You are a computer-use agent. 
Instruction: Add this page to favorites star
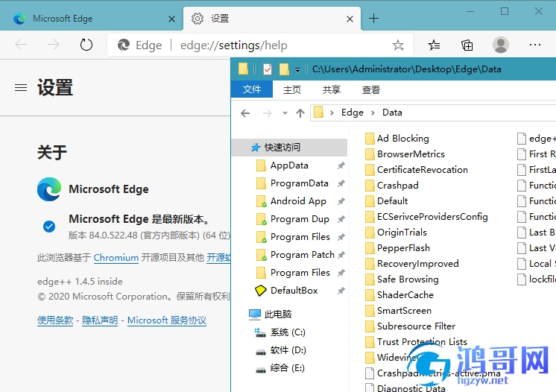click(398, 45)
